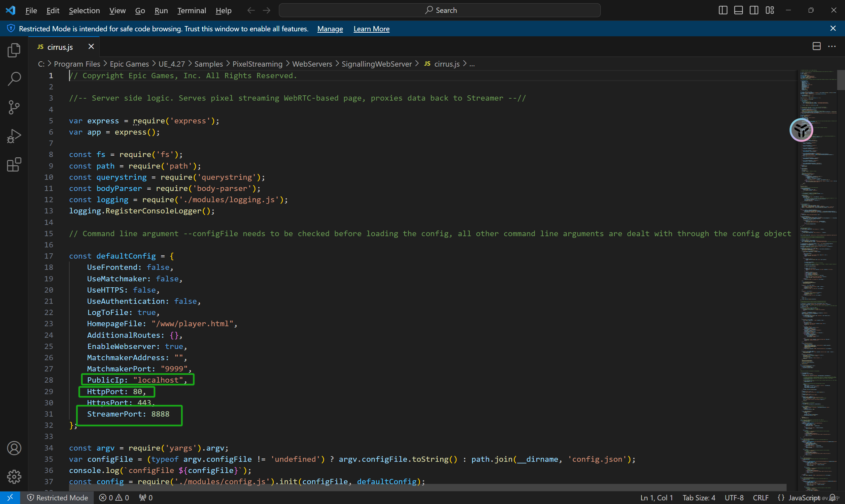Open the Edit menu
Image resolution: width=845 pixels, height=504 pixels.
53,11
